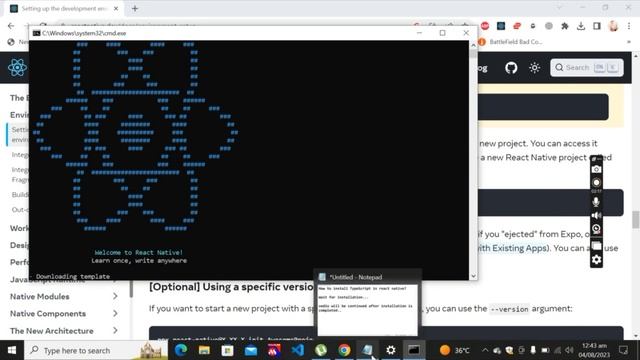The image size is (640, 360).
Task: Open Chrome three-dot menu
Action: (x=629, y=26)
